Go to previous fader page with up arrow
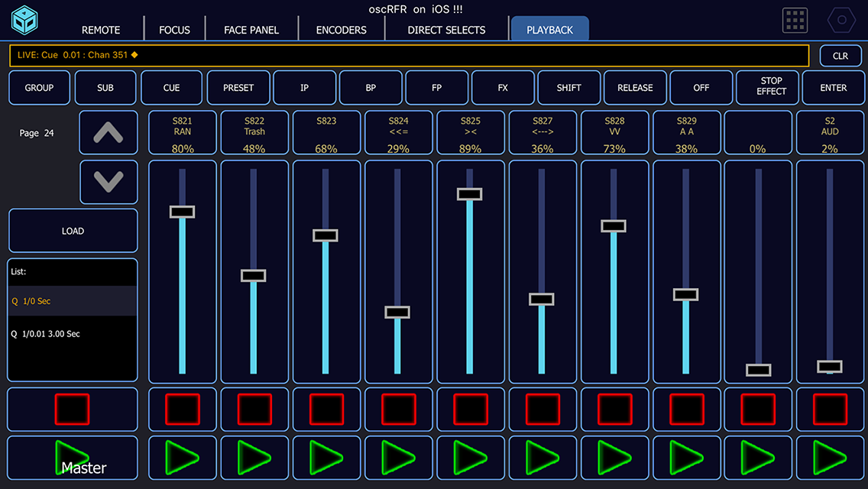Viewport: 868px width, 489px height. pyautogui.click(x=108, y=133)
